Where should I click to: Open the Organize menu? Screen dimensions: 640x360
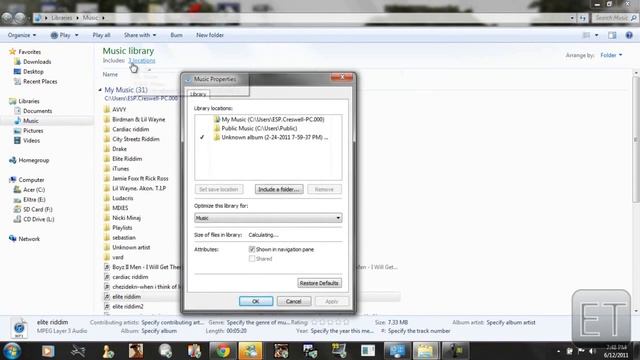tap(22, 35)
